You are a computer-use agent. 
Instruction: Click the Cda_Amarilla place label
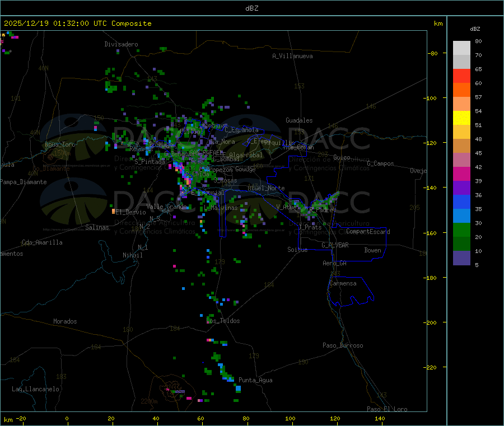(x=42, y=242)
